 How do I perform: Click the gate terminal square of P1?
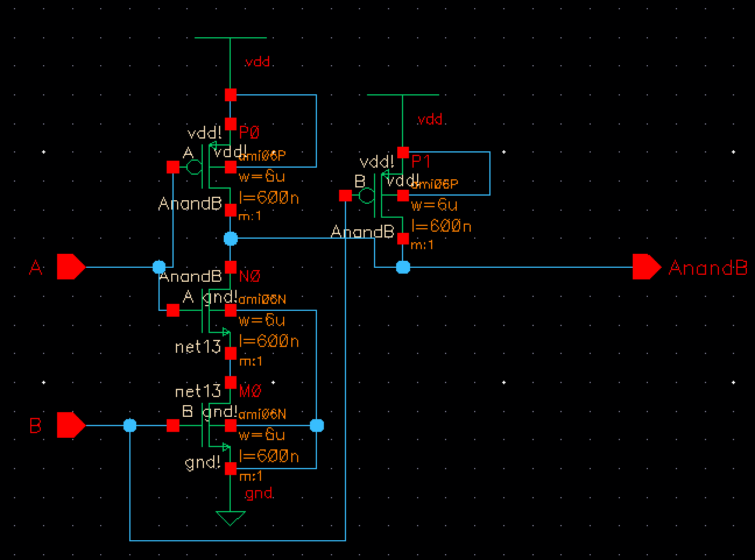[345, 196]
